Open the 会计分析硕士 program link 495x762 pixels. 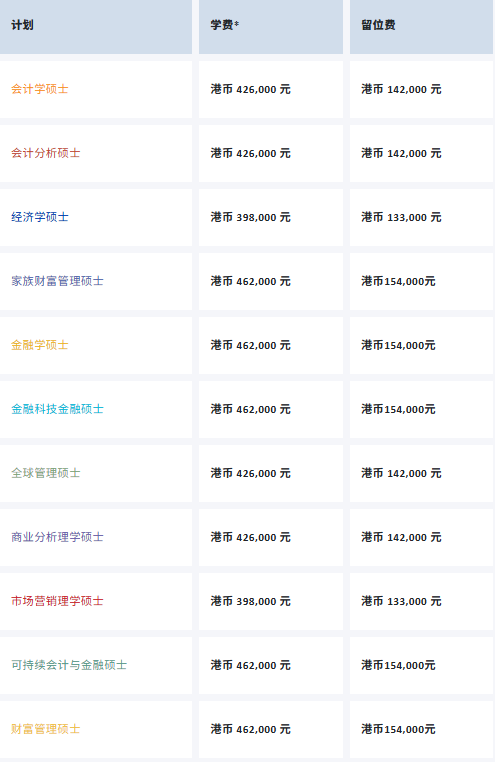point(46,153)
